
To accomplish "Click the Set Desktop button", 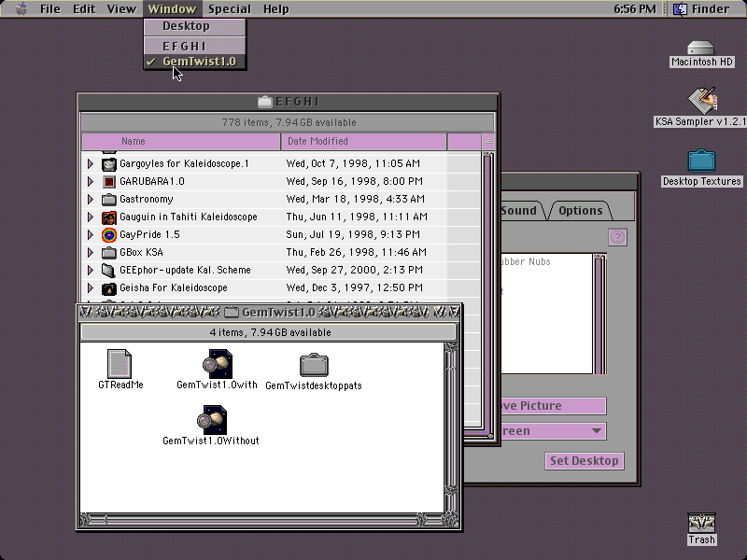I will 585,461.
